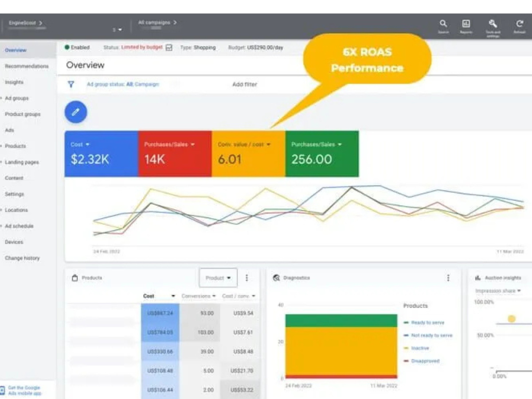Open Products card three-dot menu
Screen dimensions: 532x399
pyautogui.click(x=247, y=278)
